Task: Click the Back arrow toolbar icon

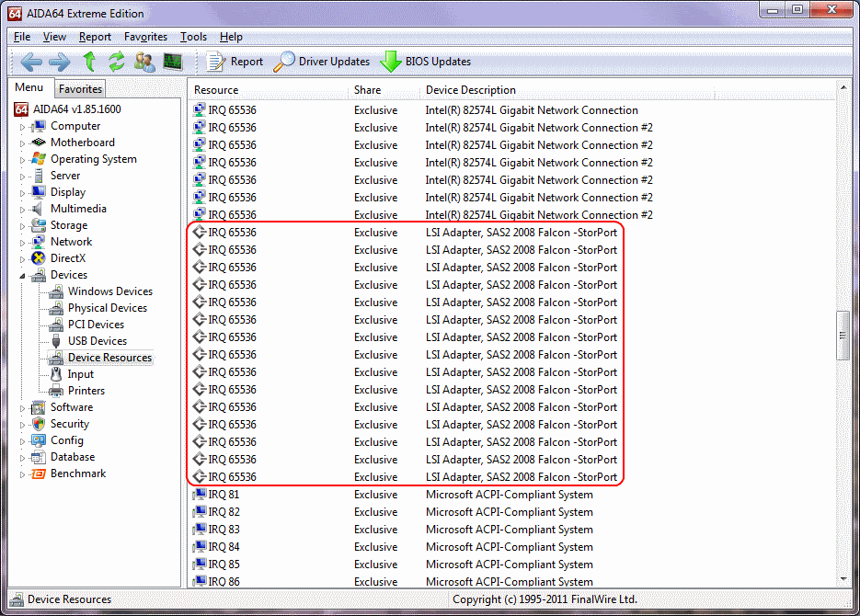Action: 31,62
